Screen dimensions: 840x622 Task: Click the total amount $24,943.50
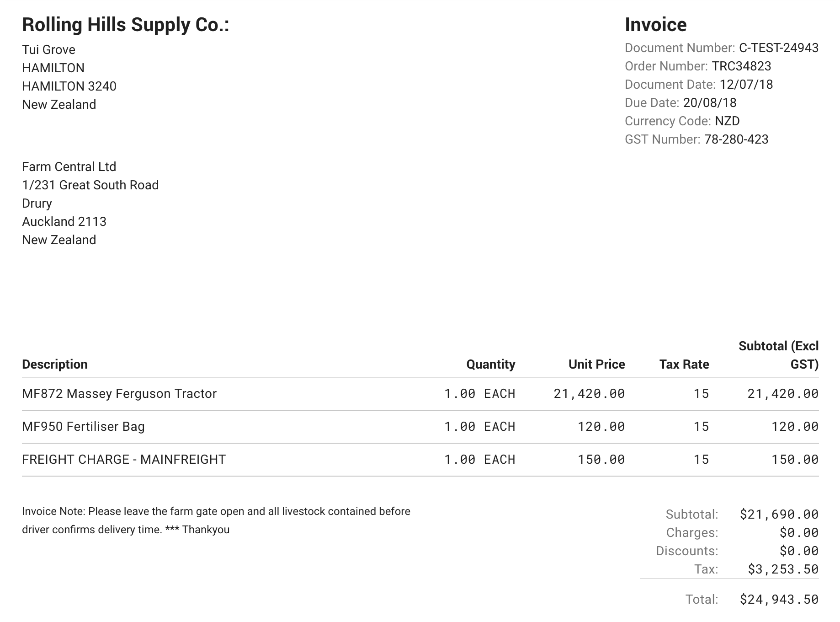[x=779, y=600]
